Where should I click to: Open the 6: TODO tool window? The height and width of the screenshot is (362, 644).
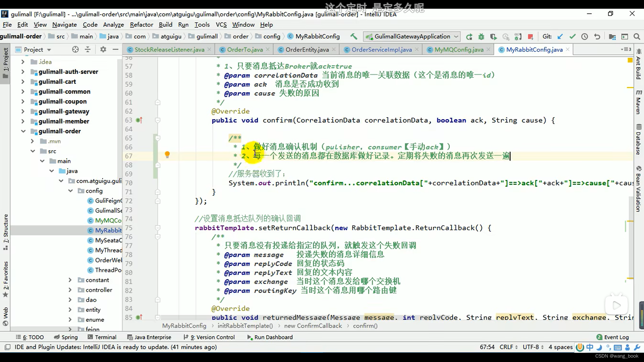[30, 337]
